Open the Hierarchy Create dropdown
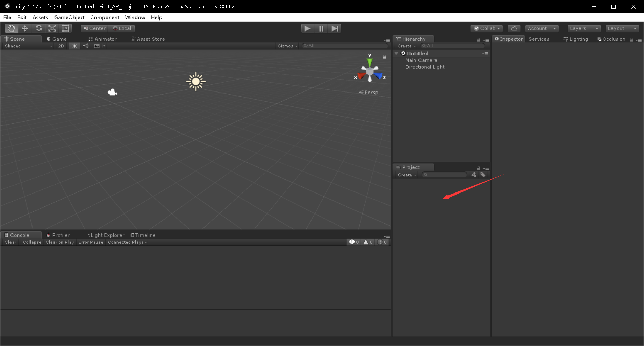The image size is (644, 346). click(406, 46)
